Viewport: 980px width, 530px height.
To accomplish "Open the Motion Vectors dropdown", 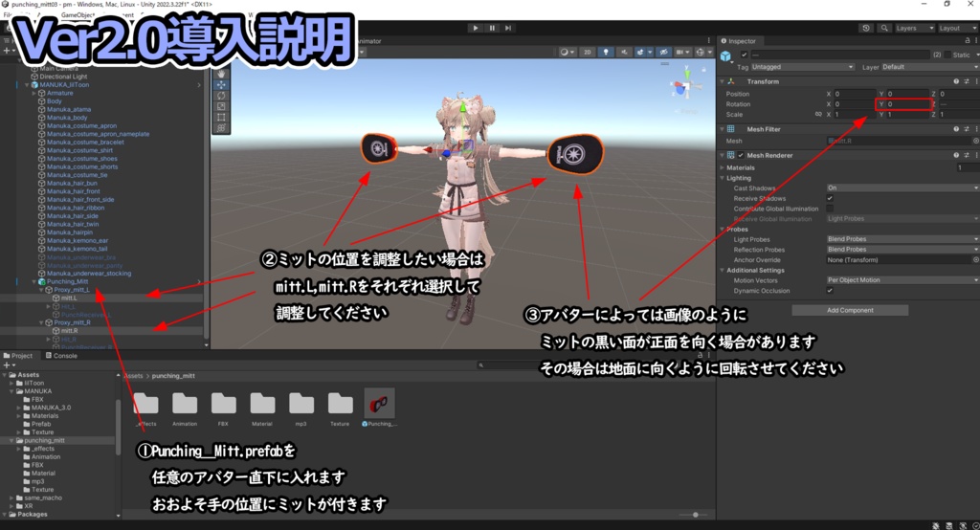I will [902, 280].
